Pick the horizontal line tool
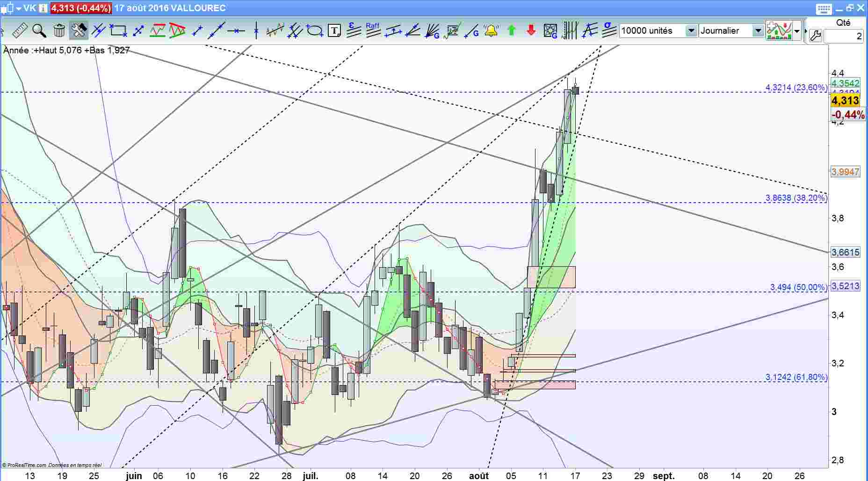The image size is (868, 481). [237, 31]
